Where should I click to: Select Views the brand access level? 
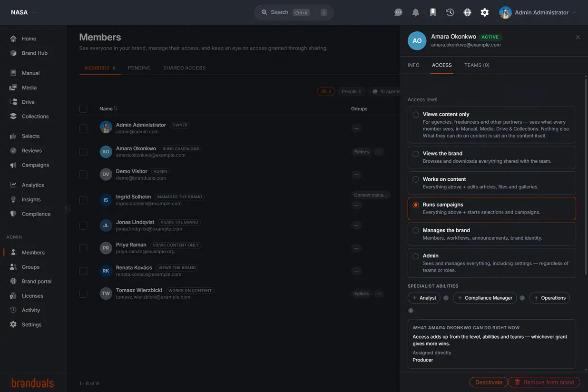pyautogui.click(x=491, y=157)
